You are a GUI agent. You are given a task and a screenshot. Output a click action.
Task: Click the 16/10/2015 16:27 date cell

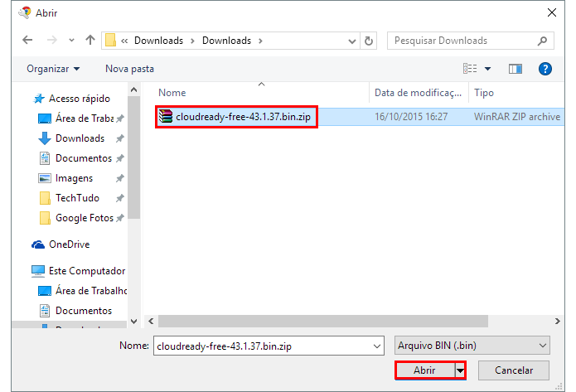coord(411,117)
